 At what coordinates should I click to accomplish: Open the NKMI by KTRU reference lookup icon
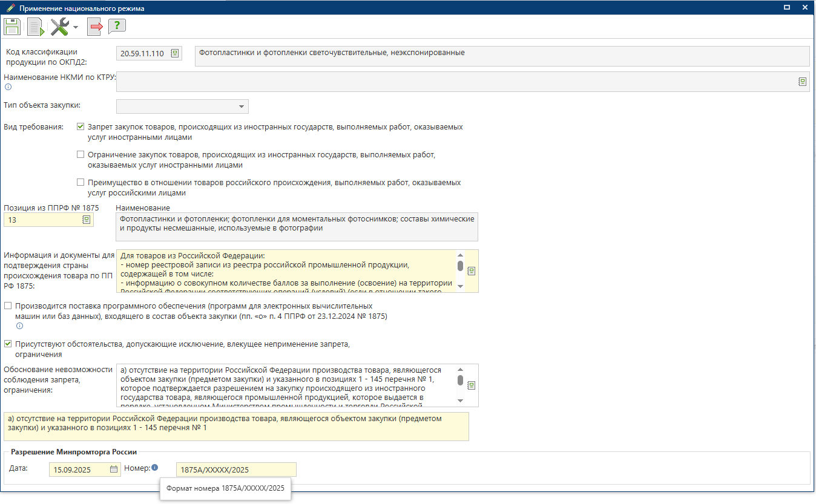(802, 82)
